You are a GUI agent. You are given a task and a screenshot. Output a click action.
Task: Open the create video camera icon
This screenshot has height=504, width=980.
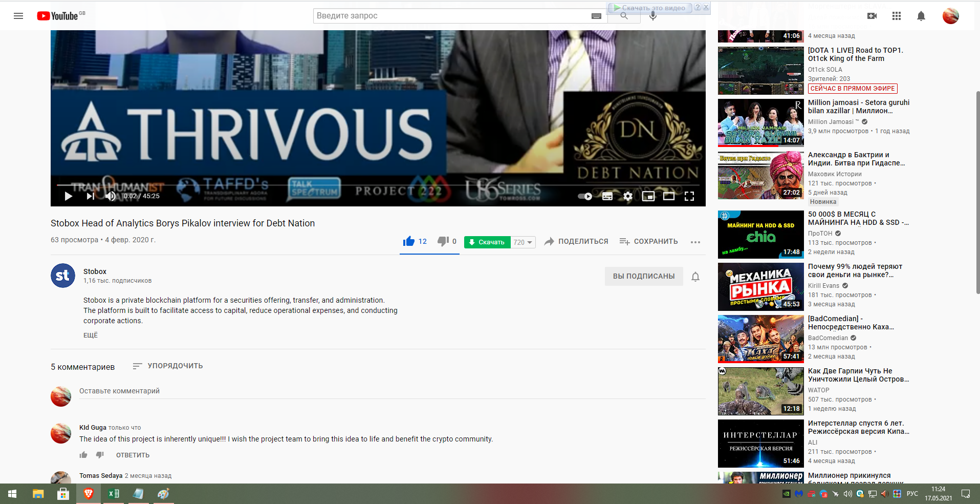[x=872, y=16]
